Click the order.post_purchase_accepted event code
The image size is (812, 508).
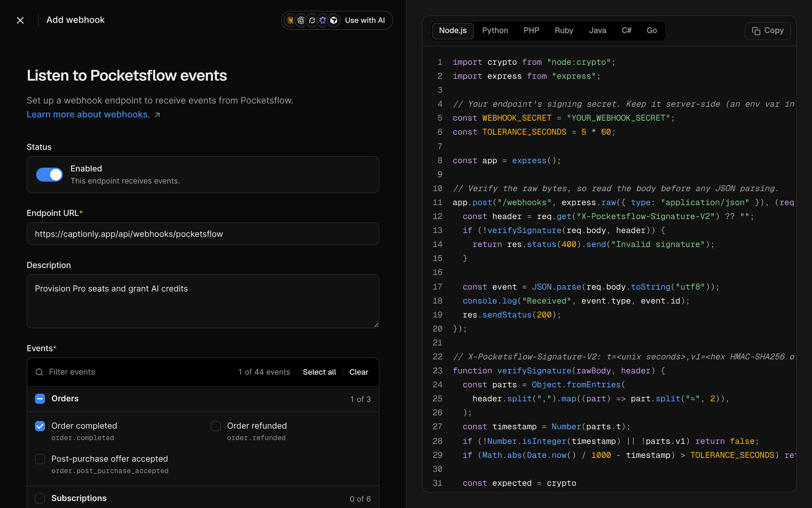coord(110,471)
